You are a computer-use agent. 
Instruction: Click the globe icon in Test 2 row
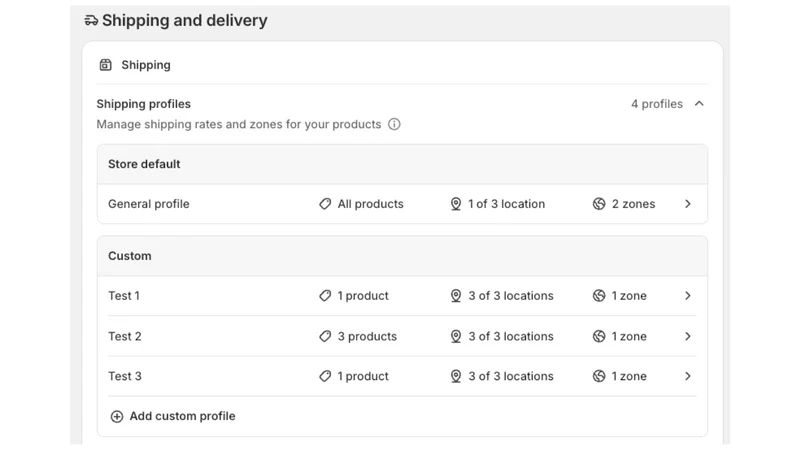[599, 336]
